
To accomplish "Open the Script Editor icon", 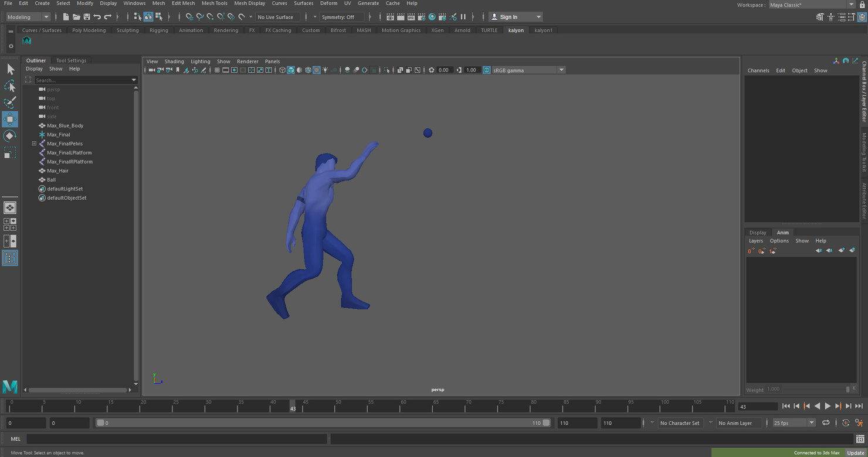I will pos(860,439).
